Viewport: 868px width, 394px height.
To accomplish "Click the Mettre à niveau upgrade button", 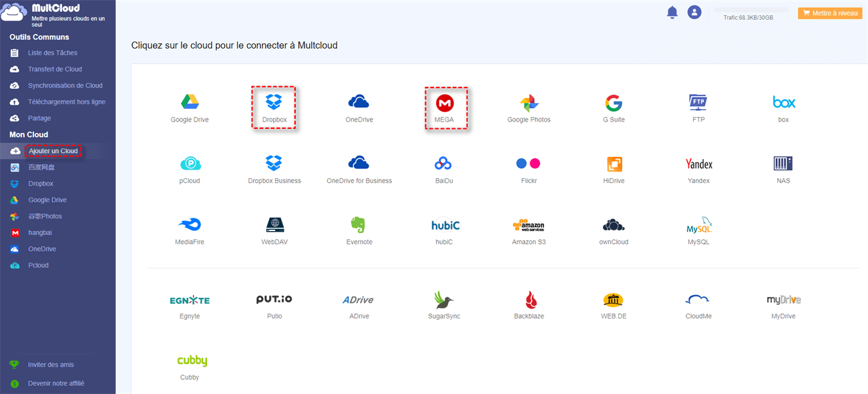I will coord(830,13).
